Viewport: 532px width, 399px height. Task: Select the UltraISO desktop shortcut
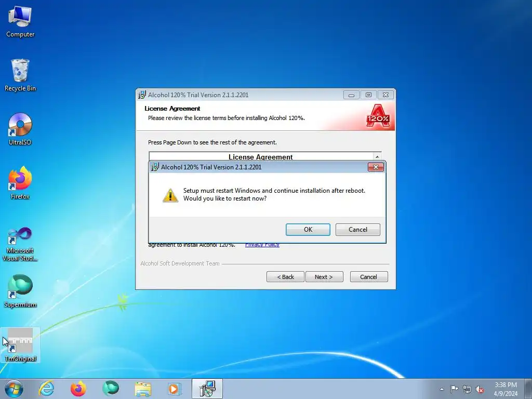(20, 129)
